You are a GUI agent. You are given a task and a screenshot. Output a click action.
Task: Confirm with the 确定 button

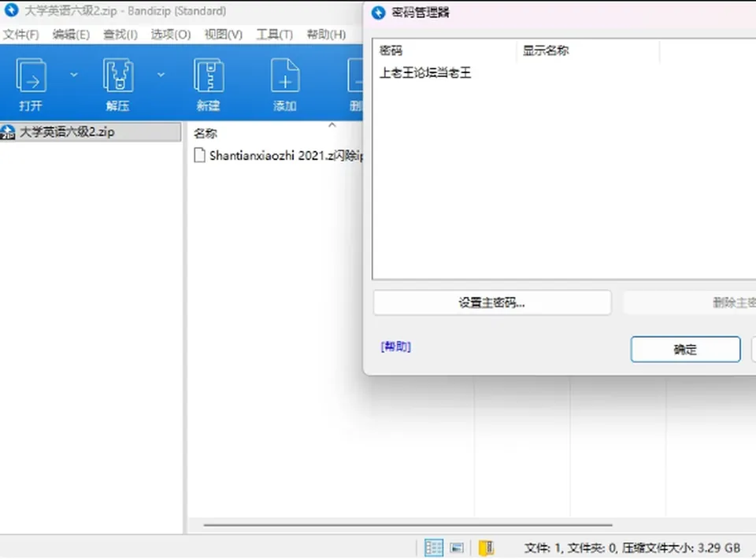[685, 350]
